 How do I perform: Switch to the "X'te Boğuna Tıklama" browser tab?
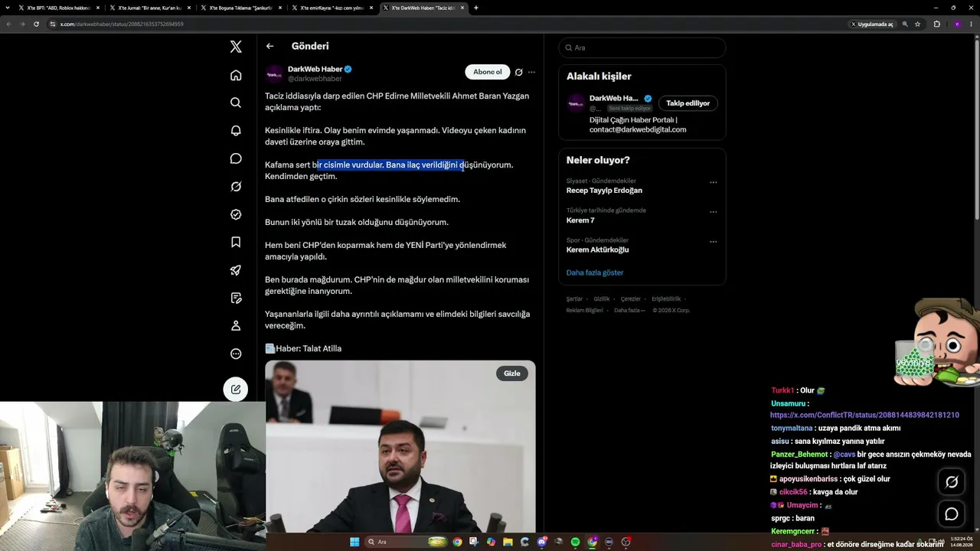coord(242,8)
